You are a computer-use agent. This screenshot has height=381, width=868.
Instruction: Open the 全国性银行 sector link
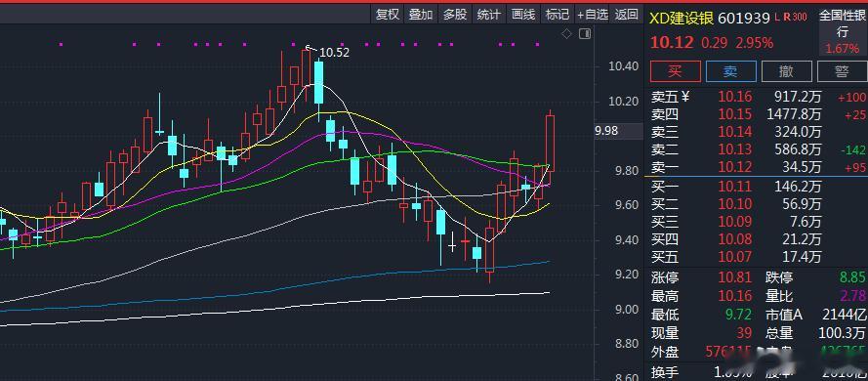(x=843, y=23)
